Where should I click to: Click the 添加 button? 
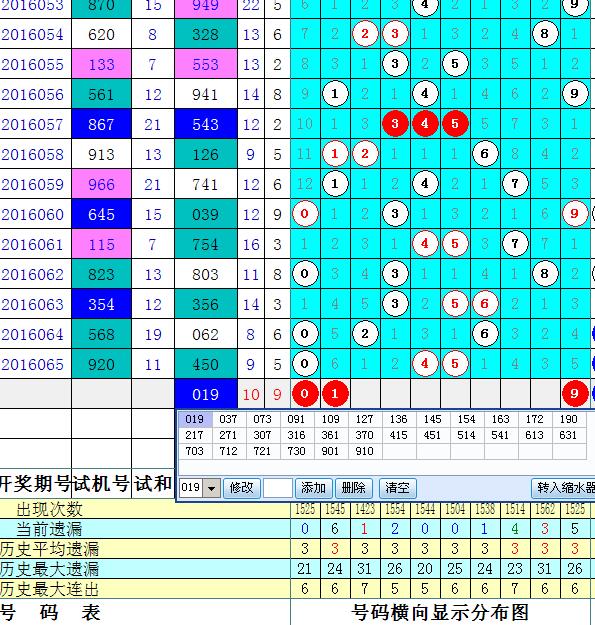point(313,488)
